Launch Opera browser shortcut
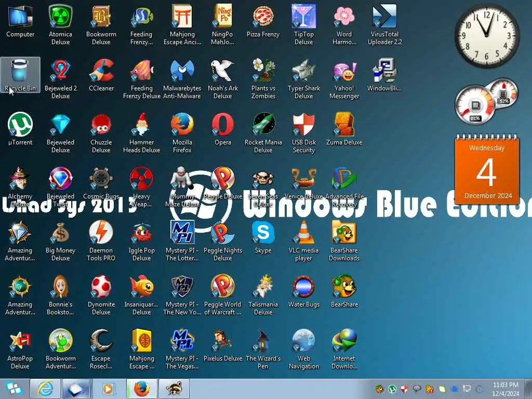 click(x=222, y=129)
